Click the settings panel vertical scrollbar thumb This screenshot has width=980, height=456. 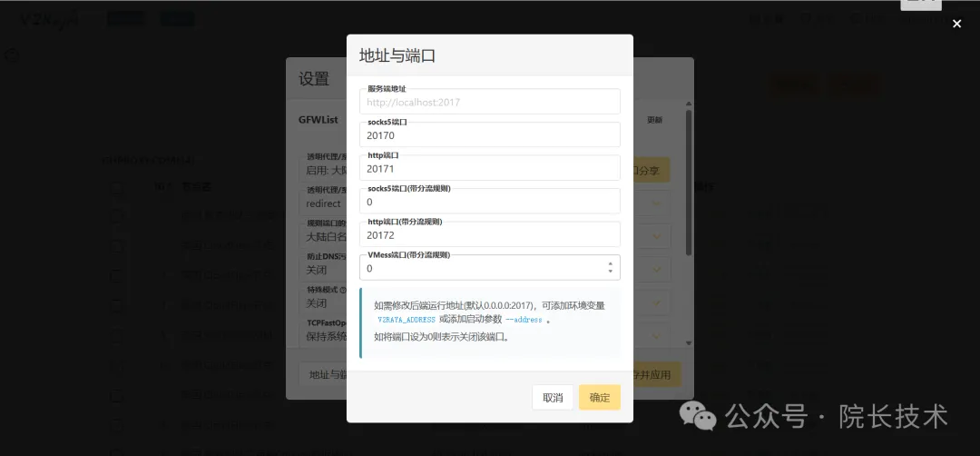tap(689, 182)
